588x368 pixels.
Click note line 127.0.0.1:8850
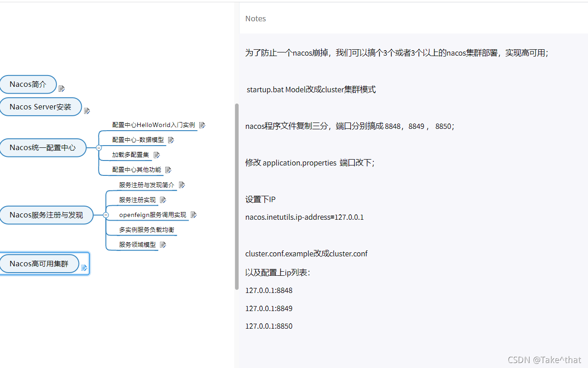coord(269,326)
